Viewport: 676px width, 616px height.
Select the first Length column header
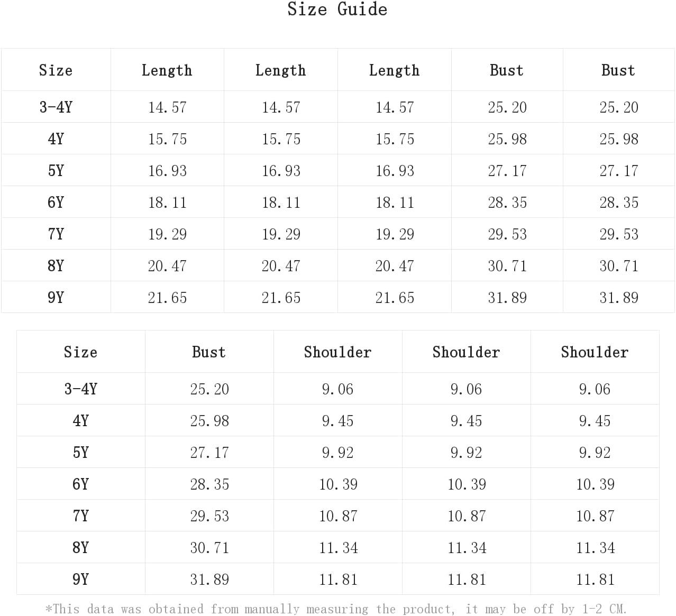click(x=167, y=70)
